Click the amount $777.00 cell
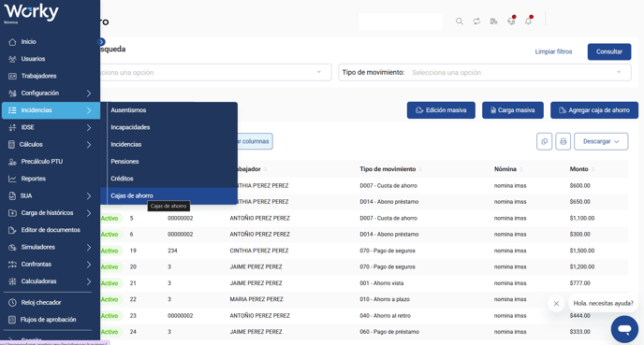Image resolution: width=644 pixels, height=345 pixels. [580, 283]
